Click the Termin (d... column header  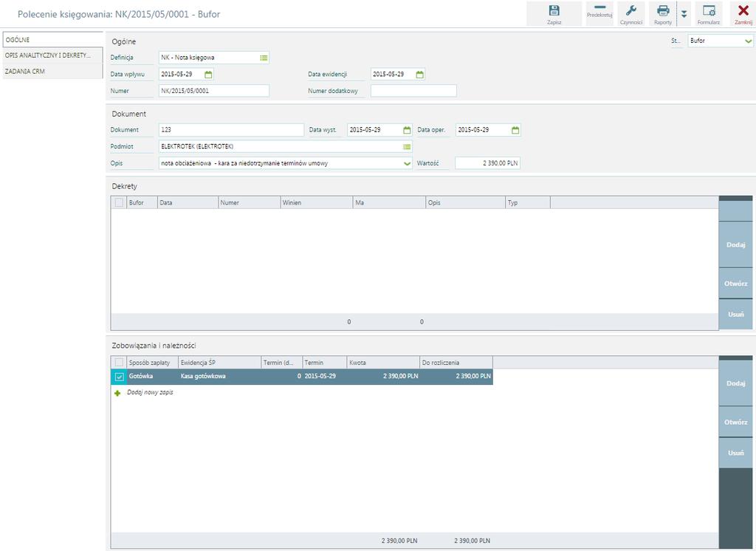pos(281,363)
